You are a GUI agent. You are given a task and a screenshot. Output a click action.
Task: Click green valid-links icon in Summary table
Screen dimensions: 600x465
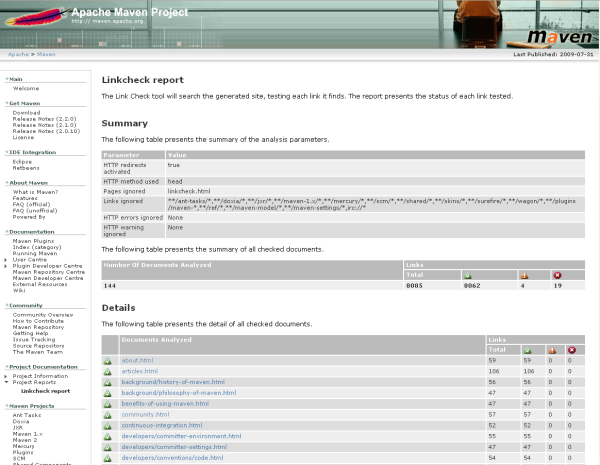[x=467, y=275]
